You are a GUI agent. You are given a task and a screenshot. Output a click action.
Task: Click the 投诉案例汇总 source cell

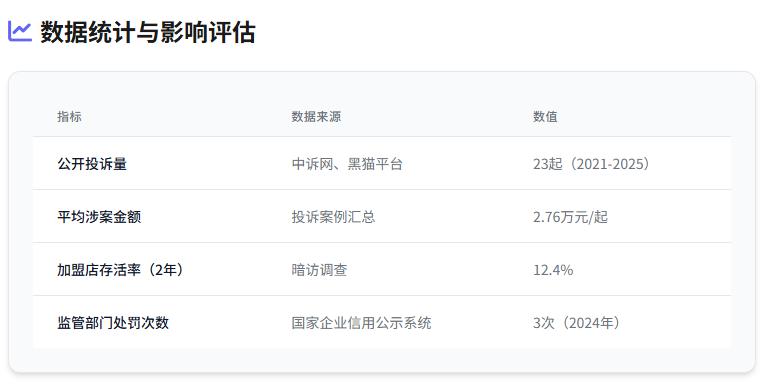pyautogui.click(x=333, y=217)
